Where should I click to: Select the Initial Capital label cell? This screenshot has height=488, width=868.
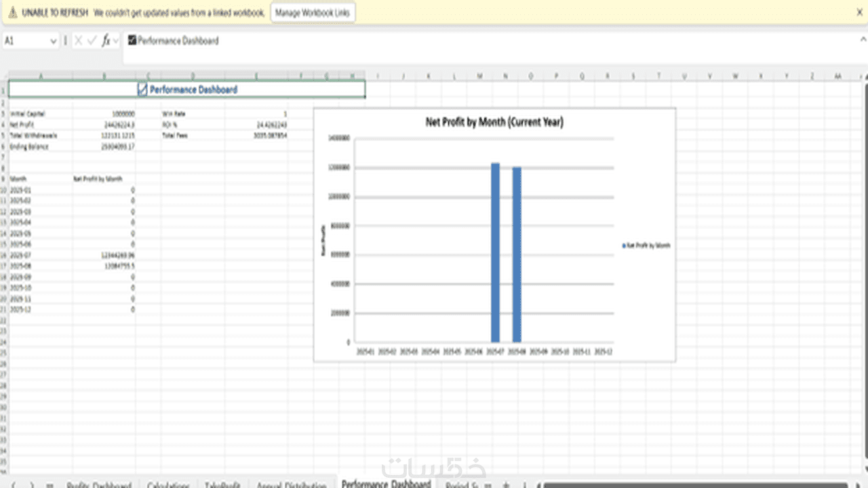(x=41, y=114)
